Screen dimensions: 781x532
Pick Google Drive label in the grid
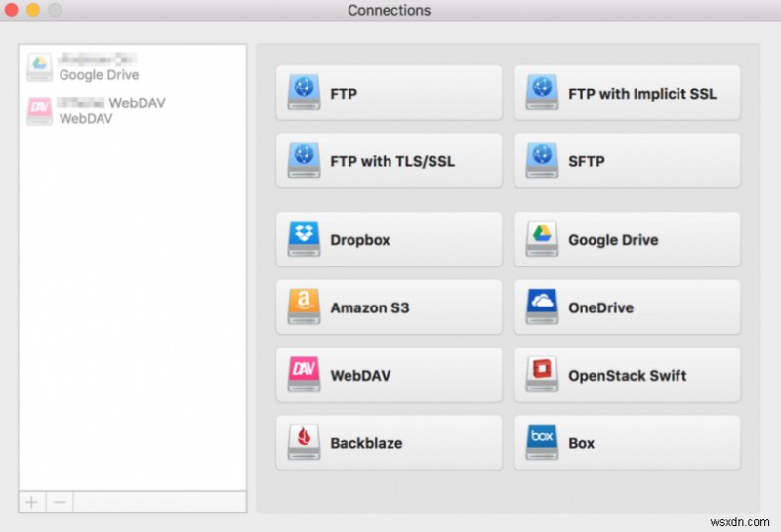(614, 240)
